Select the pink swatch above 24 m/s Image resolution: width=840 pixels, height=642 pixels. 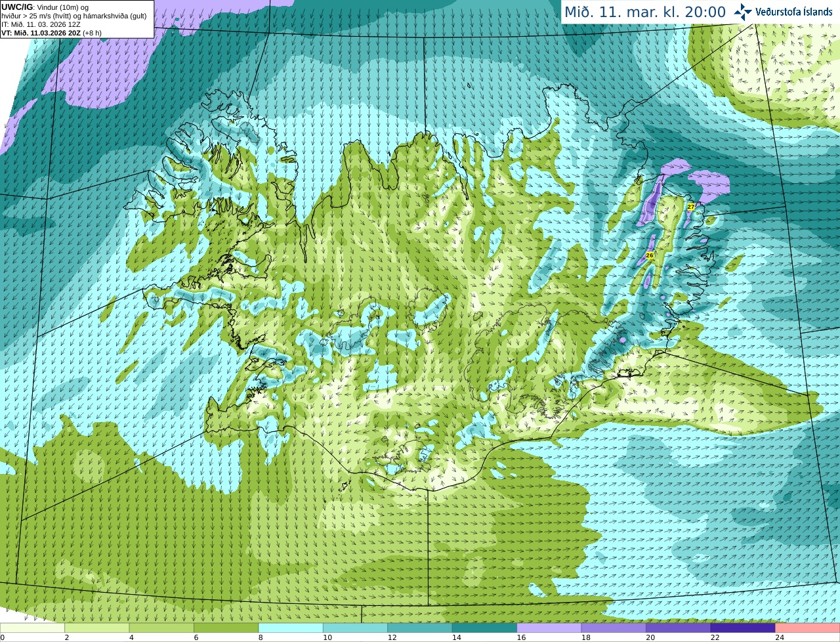pos(808,628)
